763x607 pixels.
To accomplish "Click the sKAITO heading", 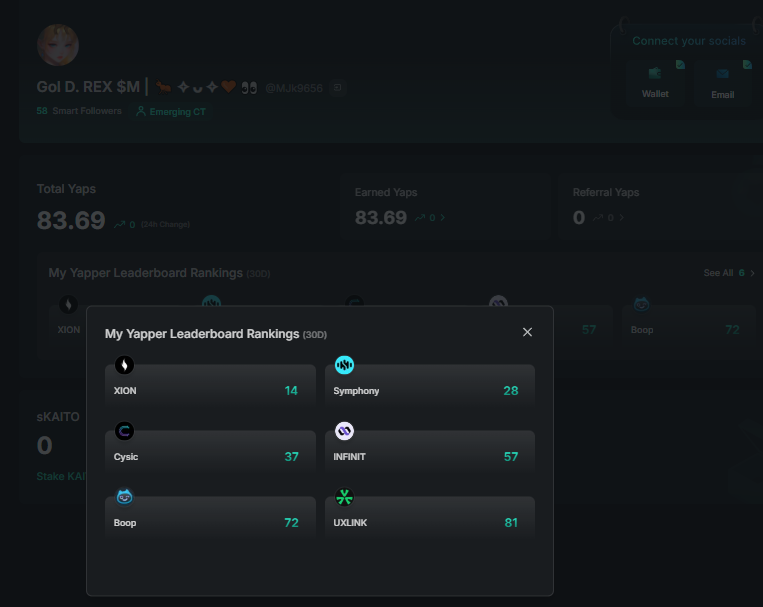I will coord(58,417).
